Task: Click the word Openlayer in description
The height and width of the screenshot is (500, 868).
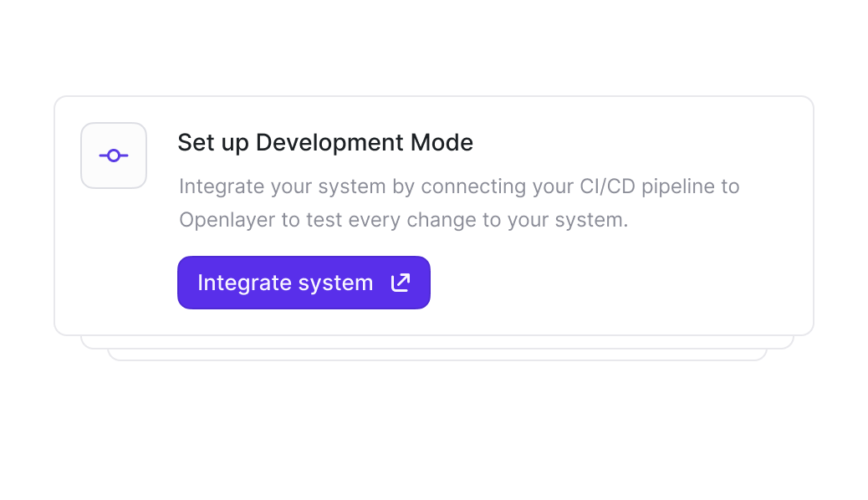Action: (x=227, y=221)
